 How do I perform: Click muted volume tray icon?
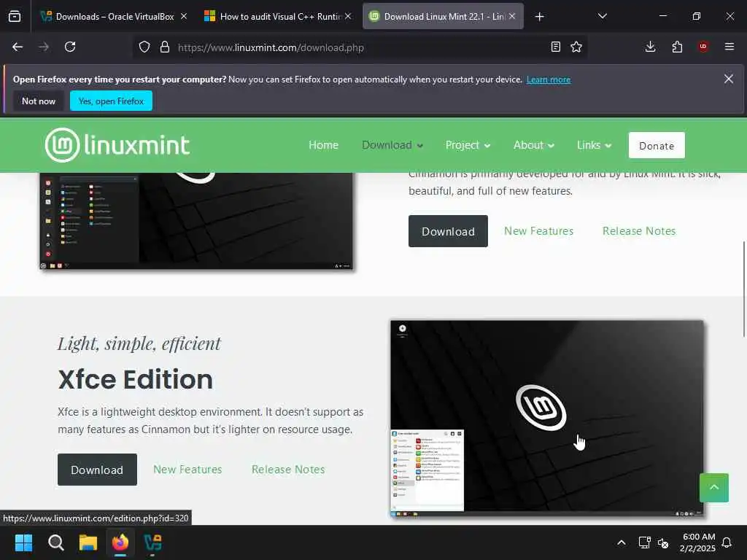pyautogui.click(x=662, y=542)
